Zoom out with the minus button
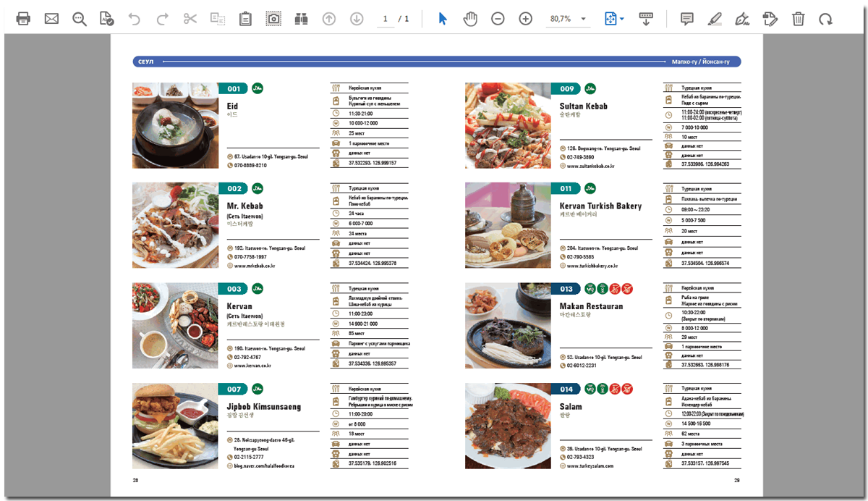 [x=498, y=19]
